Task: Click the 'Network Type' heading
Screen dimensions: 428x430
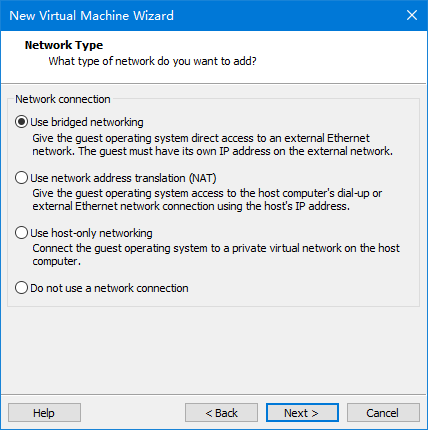Action: point(64,45)
